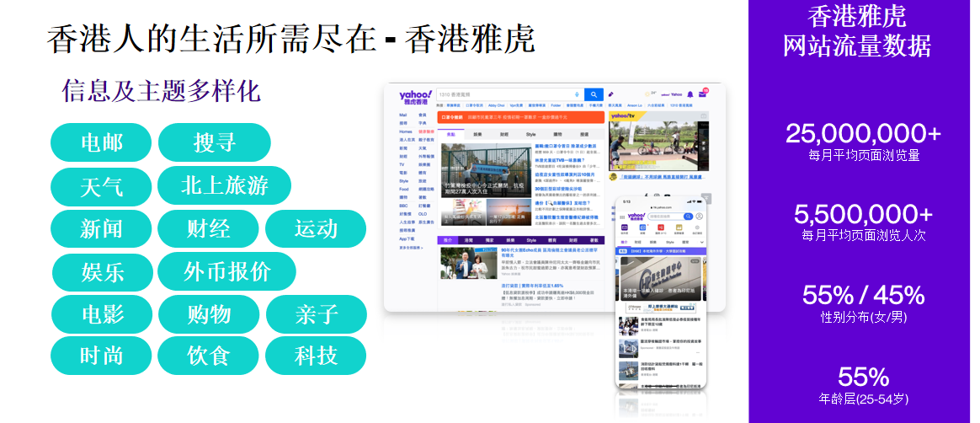980x423 pixels.
Task: Click the 天气 pill button
Action: (x=101, y=186)
